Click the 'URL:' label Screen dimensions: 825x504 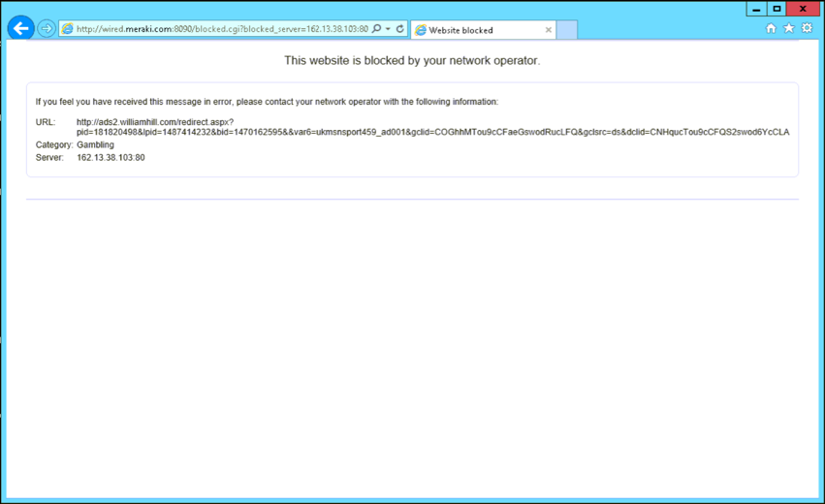[46, 122]
